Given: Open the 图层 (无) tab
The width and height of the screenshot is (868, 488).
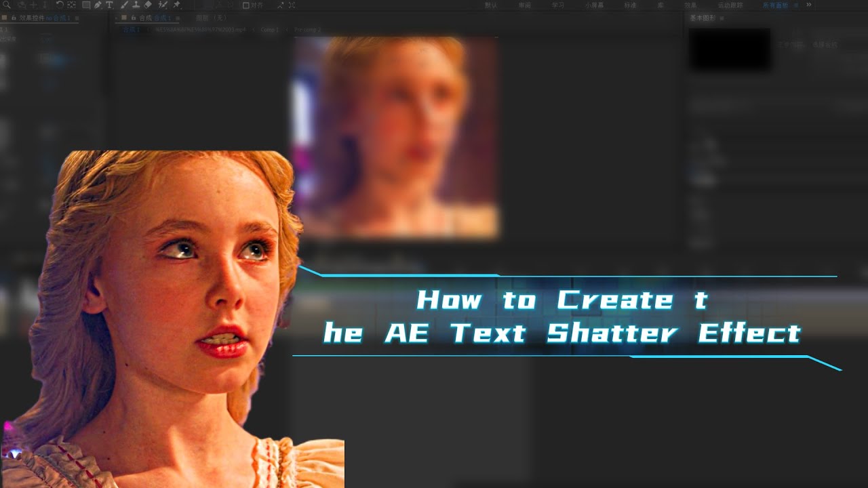Looking at the screenshot, I should (x=212, y=18).
